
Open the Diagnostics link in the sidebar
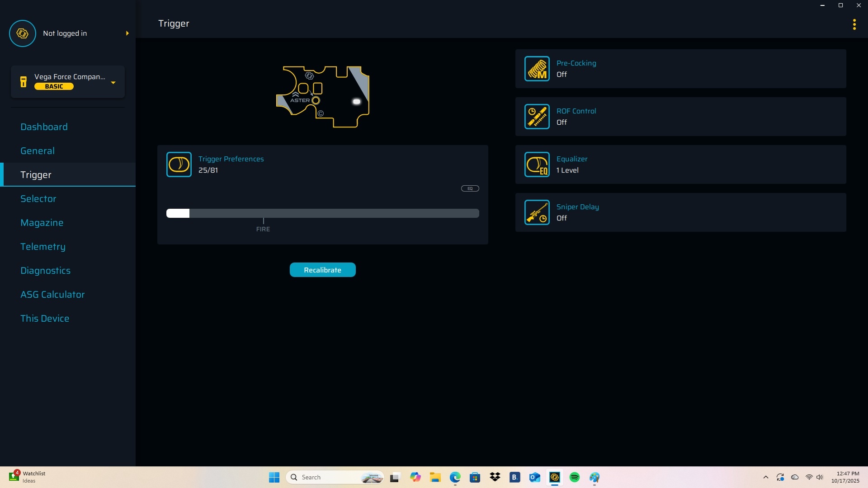pos(45,271)
